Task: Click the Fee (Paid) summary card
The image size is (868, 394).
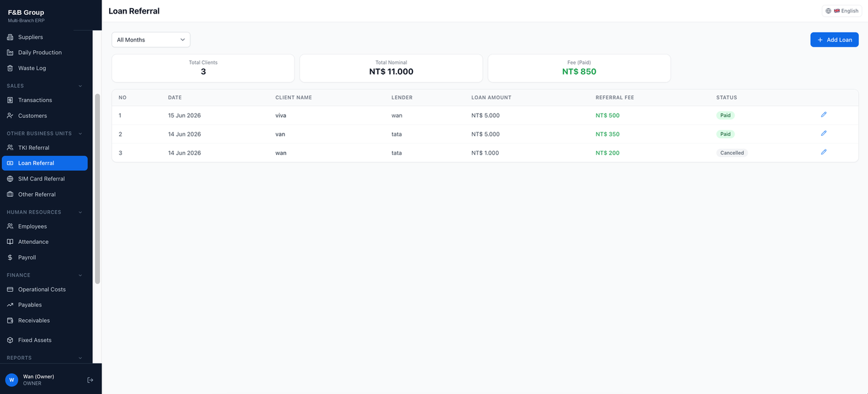Action: (579, 68)
